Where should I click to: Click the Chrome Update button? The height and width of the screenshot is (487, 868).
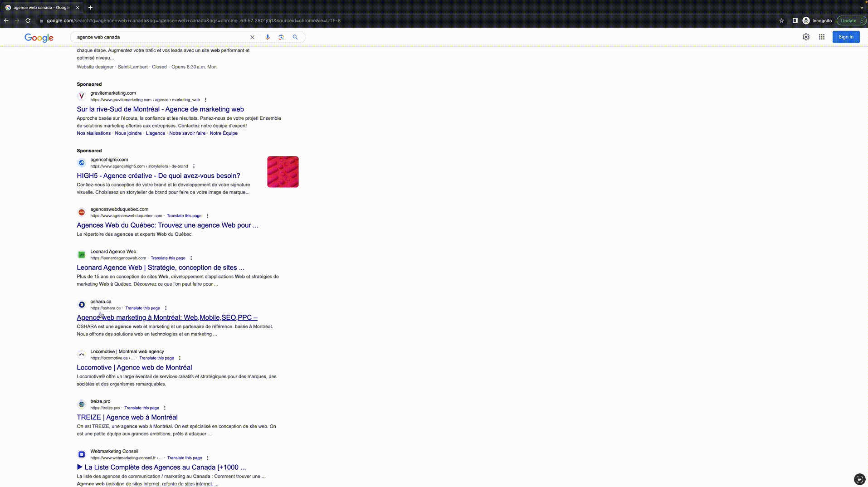(x=848, y=20)
